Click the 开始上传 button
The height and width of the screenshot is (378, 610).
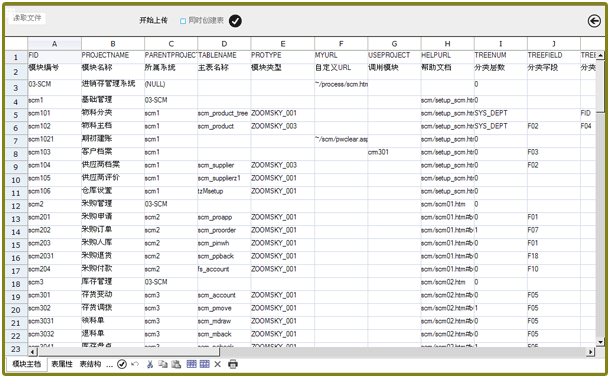click(x=153, y=20)
